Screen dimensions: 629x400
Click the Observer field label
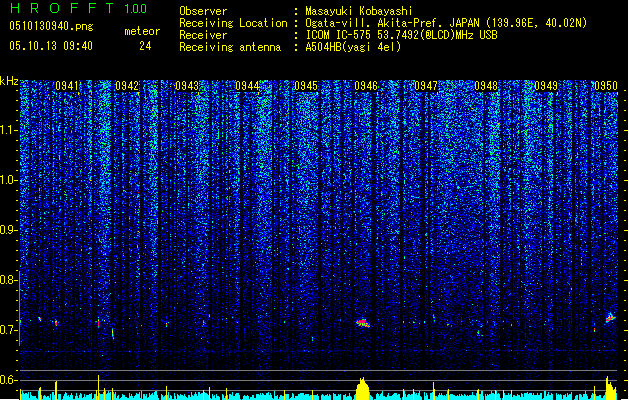[203, 11]
